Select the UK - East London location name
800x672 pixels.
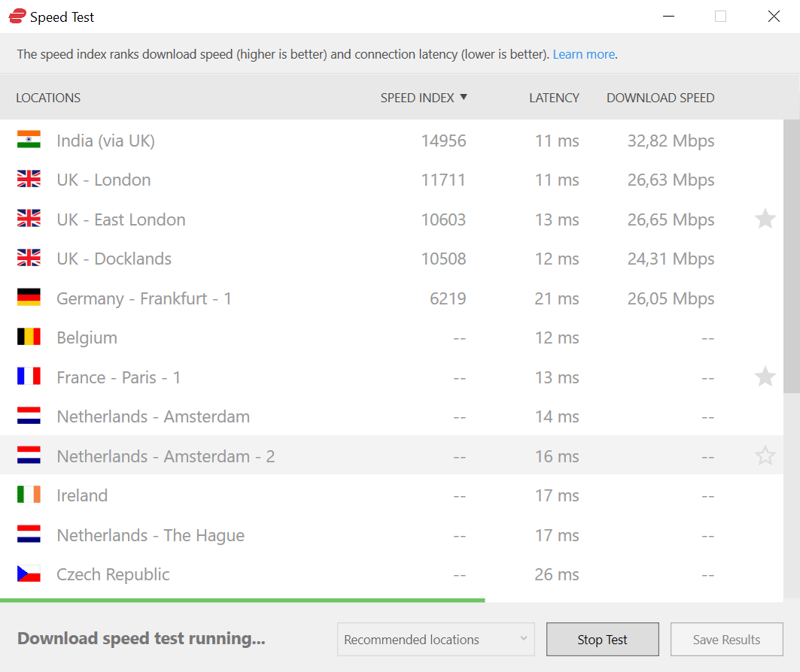(x=121, y=219)
